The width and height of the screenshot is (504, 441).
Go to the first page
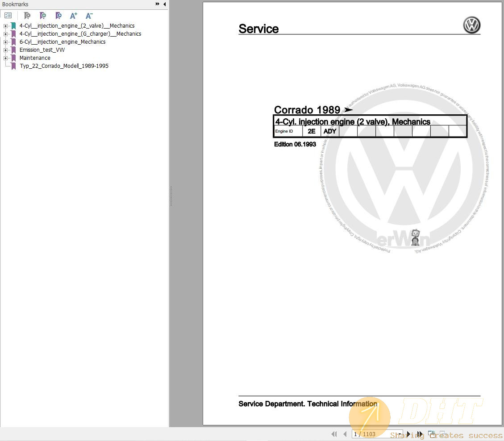(334, 434)
